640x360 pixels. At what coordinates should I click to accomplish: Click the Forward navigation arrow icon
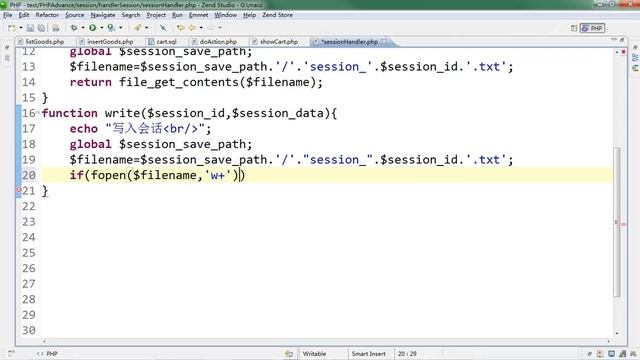(x=211, y=28)
